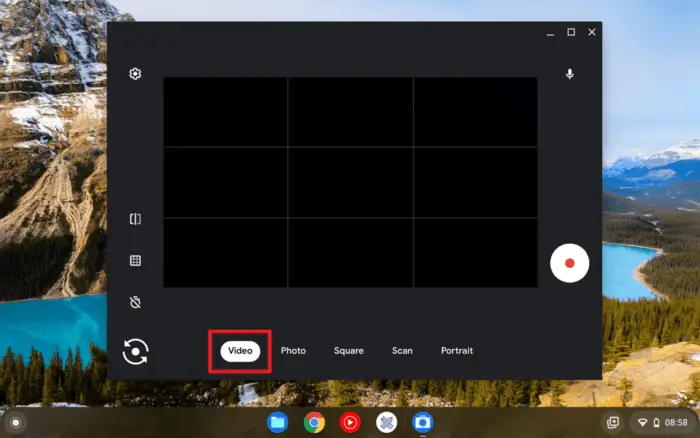
Task: Close the camera window
Action: (x=592, y=32)
